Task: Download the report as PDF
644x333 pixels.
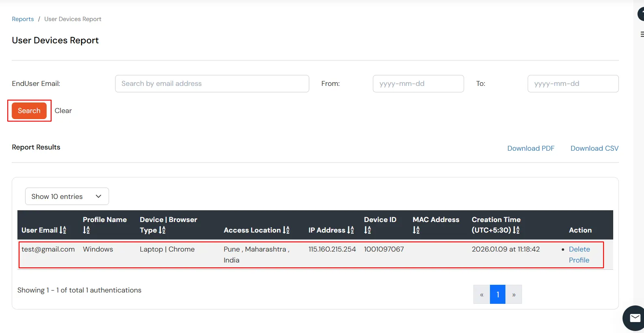Action: pos(531,148)
